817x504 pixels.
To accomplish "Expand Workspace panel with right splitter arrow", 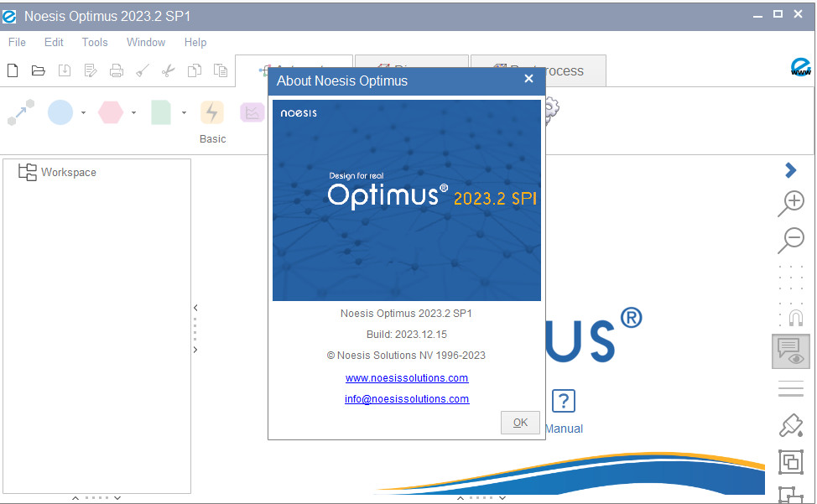I will (x=195, y=350).
